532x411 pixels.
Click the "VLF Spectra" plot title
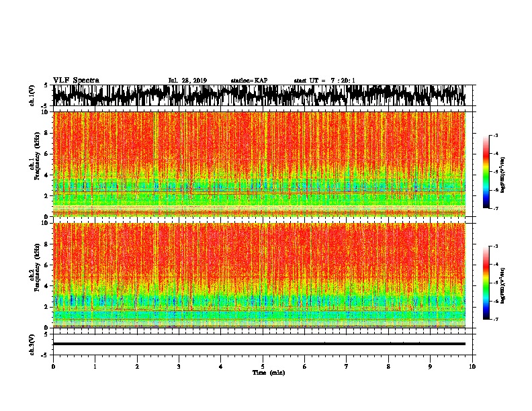coord(76,80)
